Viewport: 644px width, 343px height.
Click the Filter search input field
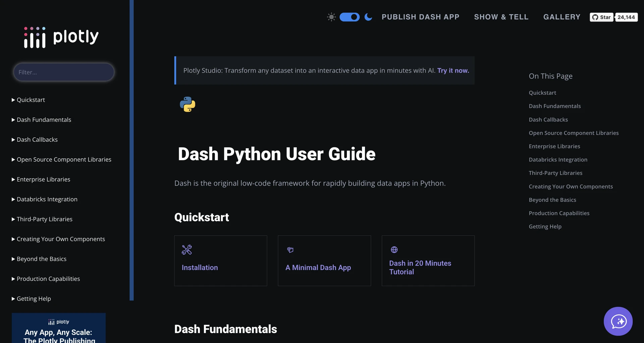coord(64,72)
